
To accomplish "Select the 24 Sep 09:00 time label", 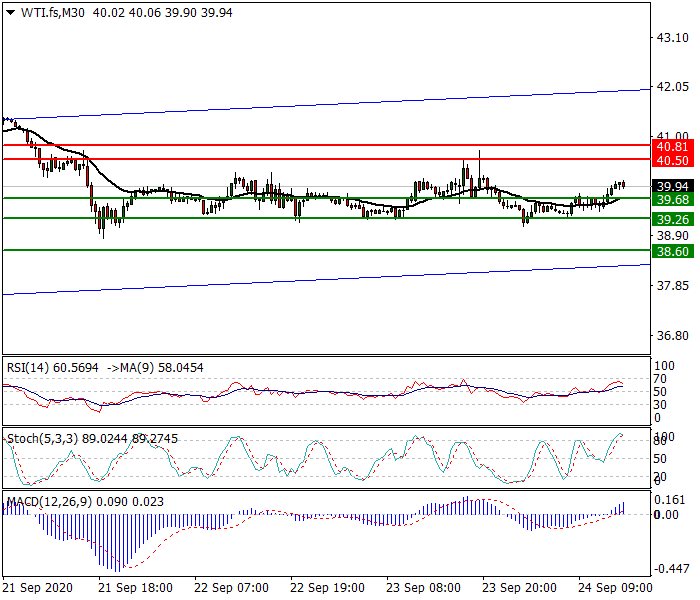I will pos(615,588).
